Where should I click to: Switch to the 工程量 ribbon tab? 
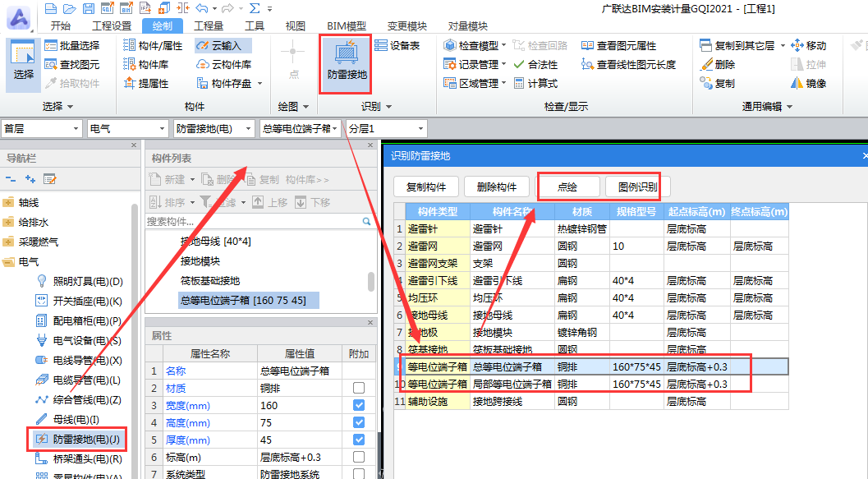209,26
